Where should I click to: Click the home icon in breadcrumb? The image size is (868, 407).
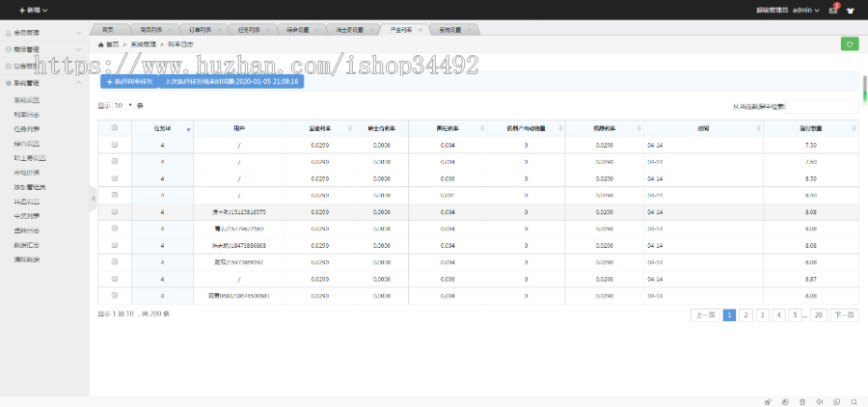click(x=102, y=44)
